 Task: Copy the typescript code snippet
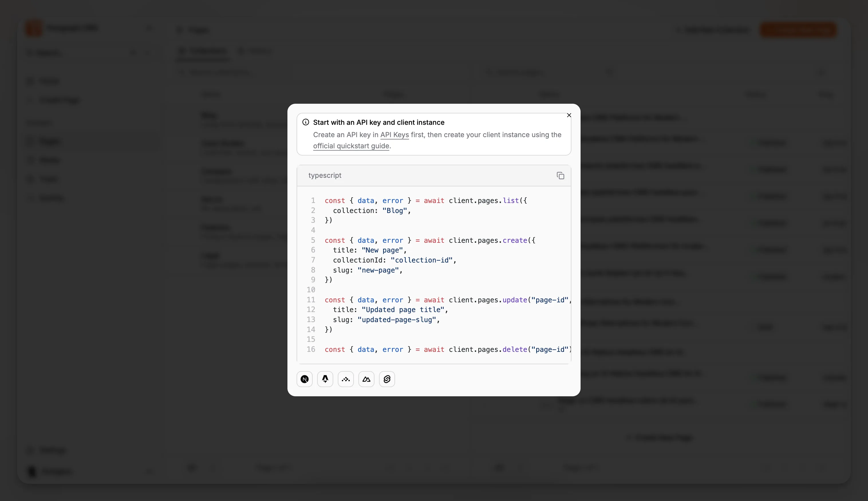pos(560,175)
